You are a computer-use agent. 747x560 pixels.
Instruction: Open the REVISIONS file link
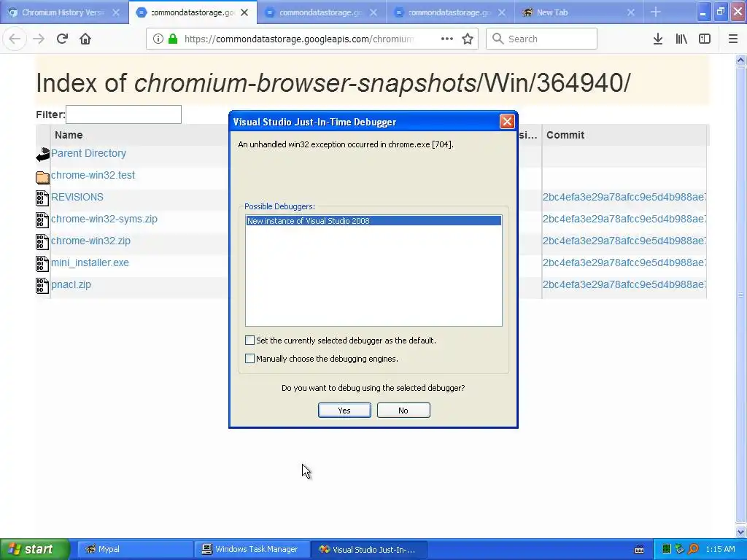77,197
